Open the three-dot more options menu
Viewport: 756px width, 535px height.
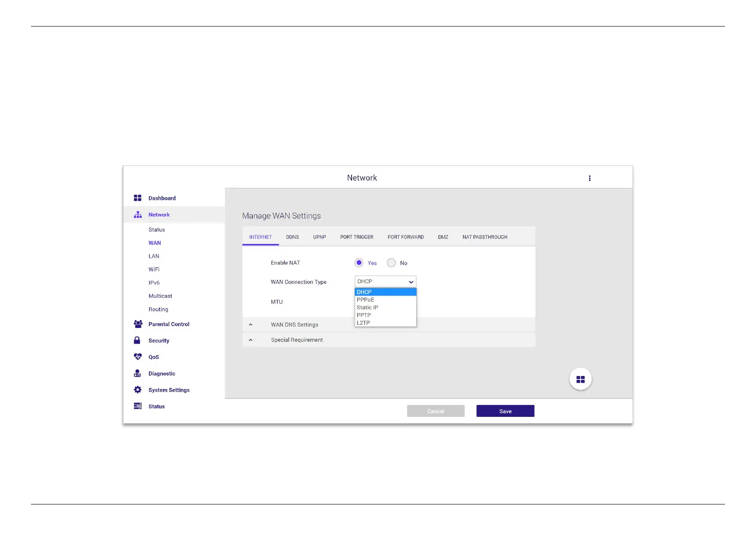[x=589, y=178]
